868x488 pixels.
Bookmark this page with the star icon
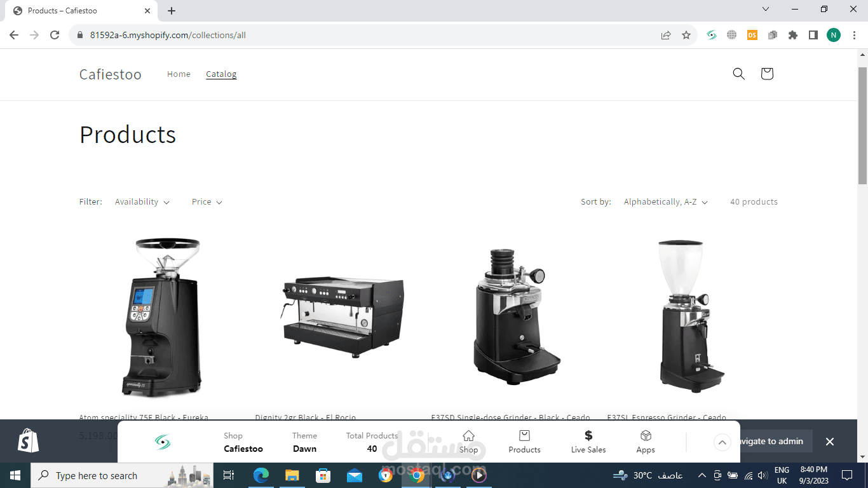coord(686,35)
